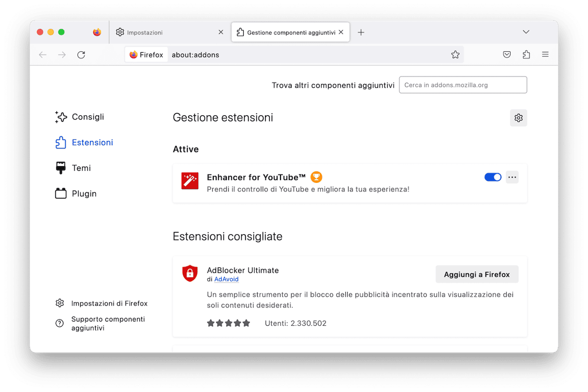Bookmark this page with the star icon
The image size is (588, 392).
click(x=455, y=55)
